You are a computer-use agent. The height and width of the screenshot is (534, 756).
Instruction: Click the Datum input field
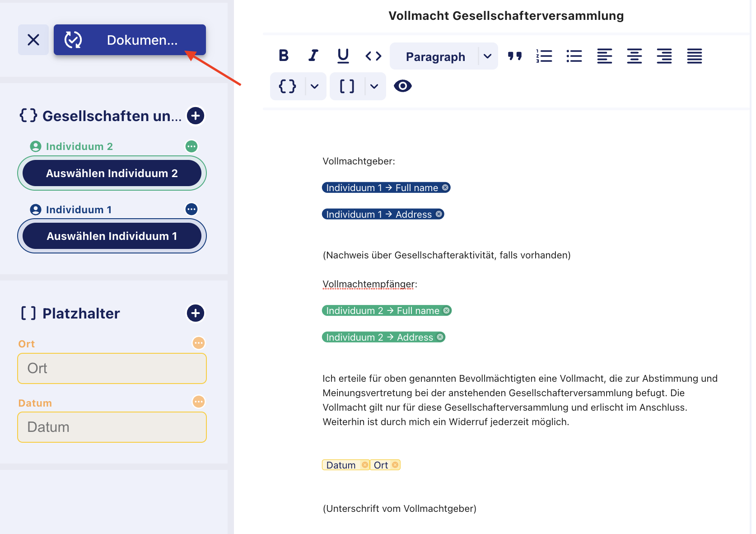click(x=112, y=427)
